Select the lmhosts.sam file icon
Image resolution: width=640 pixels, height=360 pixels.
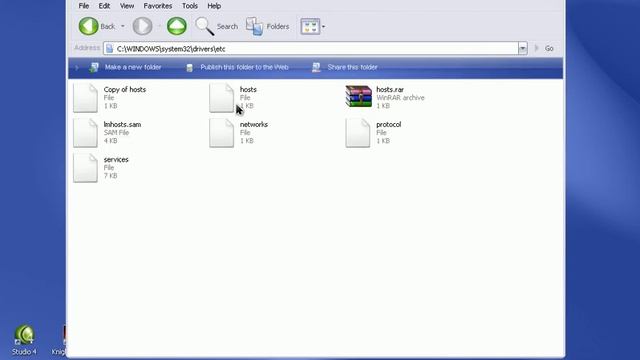point(85,133)
